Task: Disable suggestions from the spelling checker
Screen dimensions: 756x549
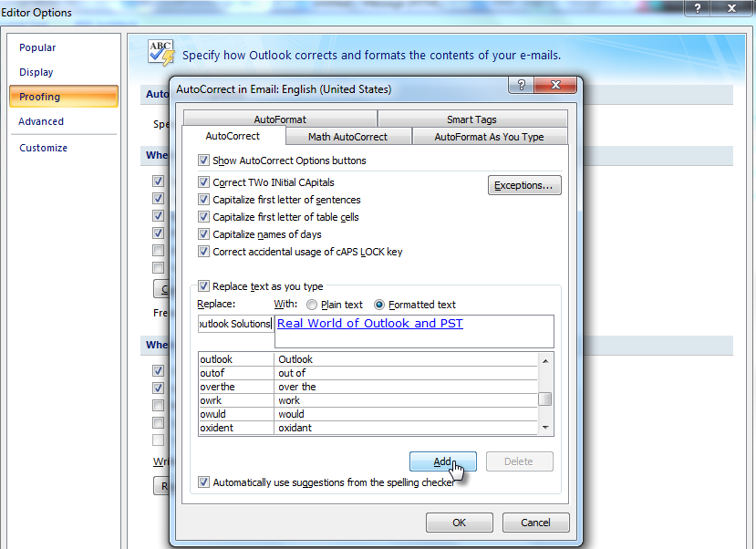Action: coord(203,482)
